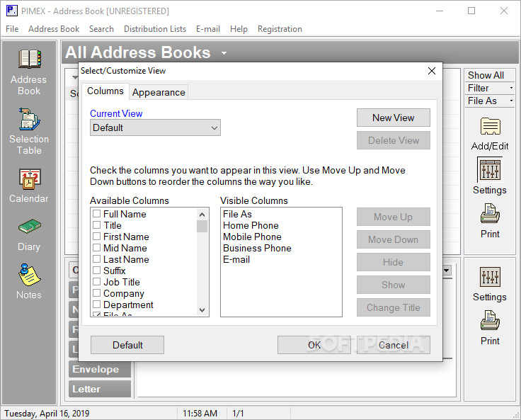The image size is (521, 420).
Task: Check the Title column checkbox
Action: point(96,225)
